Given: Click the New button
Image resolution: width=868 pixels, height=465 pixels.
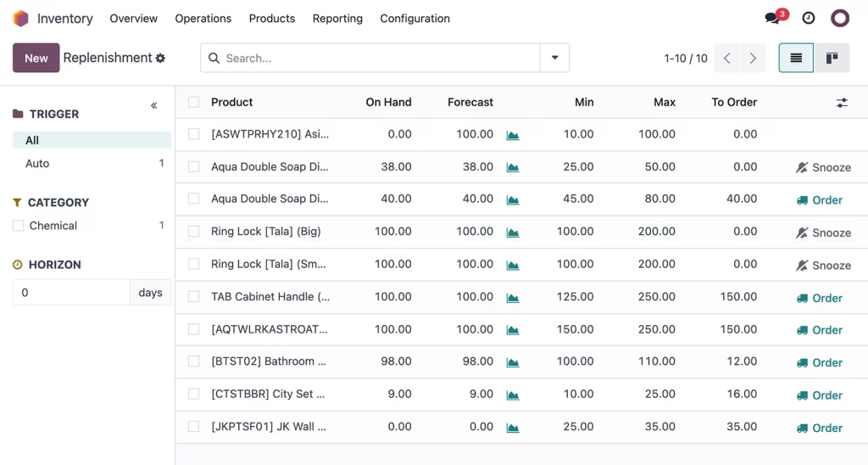Looking at the screenshot, I should tap(36, 58).
